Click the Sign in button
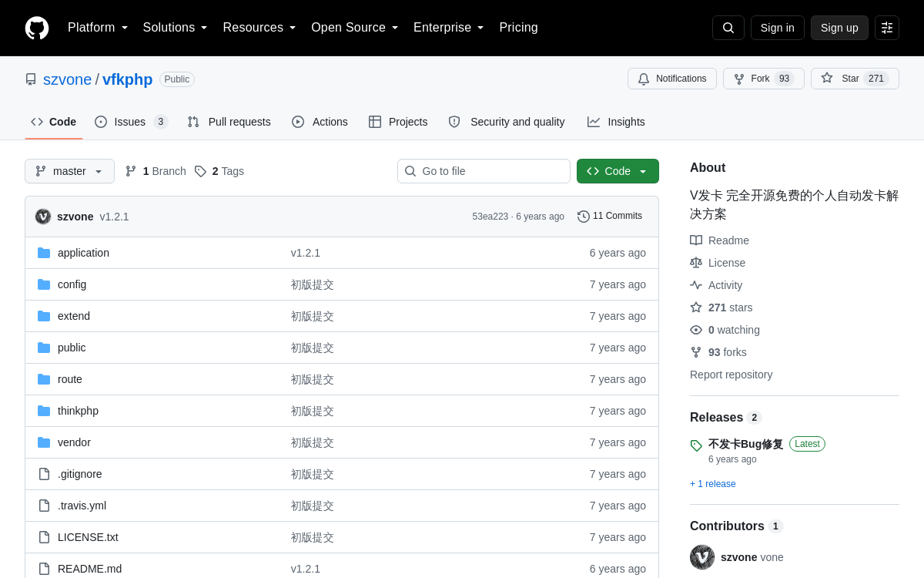The height and width of the screenshot is (578, 924). pyautogui.click(x=778, y=28)
